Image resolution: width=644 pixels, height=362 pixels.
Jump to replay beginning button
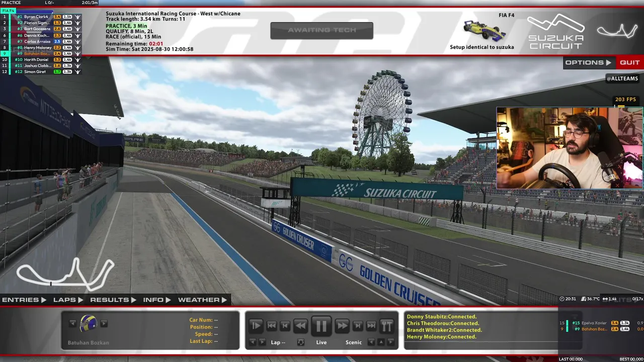click(271, 326)
